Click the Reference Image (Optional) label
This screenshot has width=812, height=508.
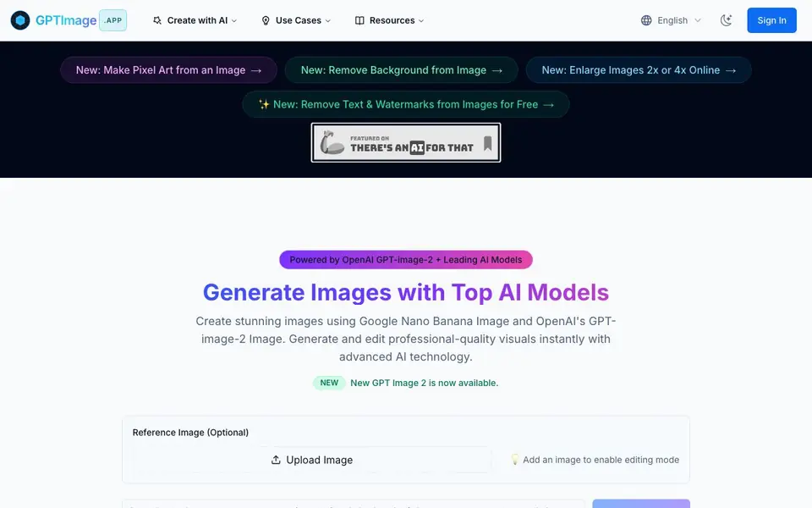point(190,433)
